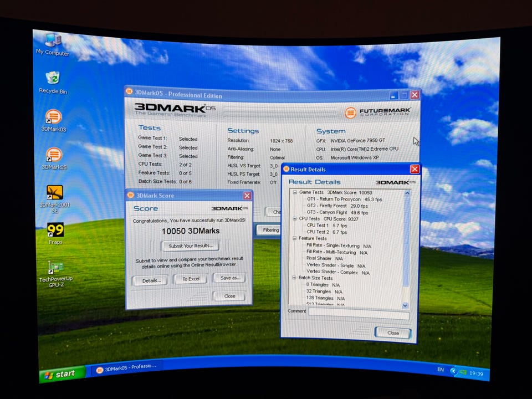Open Details from the Score dialog

coord(150,280)
